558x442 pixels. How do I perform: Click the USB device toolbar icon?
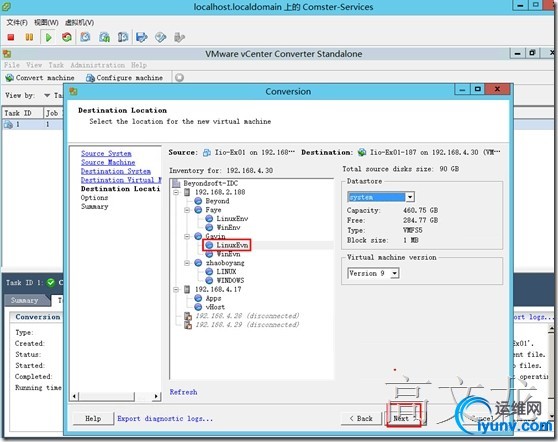pyautogui.click(x=179, y=37)
